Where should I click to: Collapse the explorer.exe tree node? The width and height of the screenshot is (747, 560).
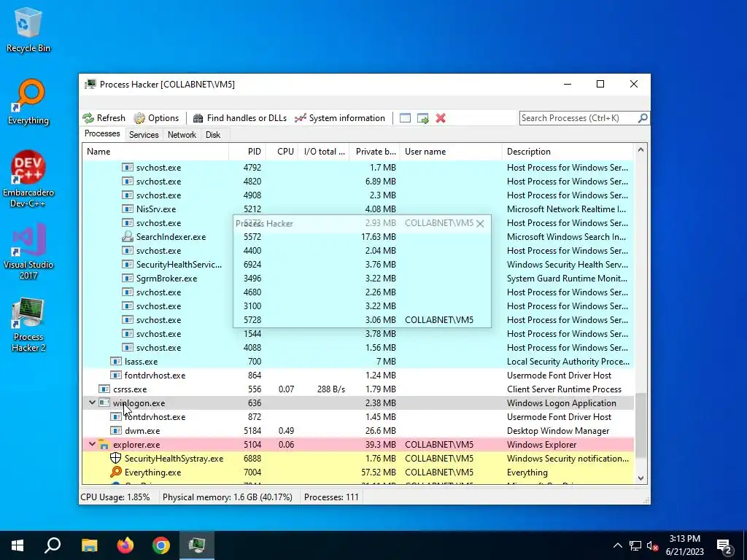92,444
